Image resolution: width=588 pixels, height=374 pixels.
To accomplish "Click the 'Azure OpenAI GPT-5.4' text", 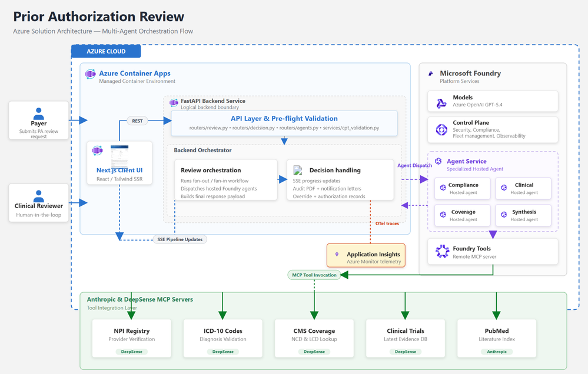I will click(x=477, y=105).
